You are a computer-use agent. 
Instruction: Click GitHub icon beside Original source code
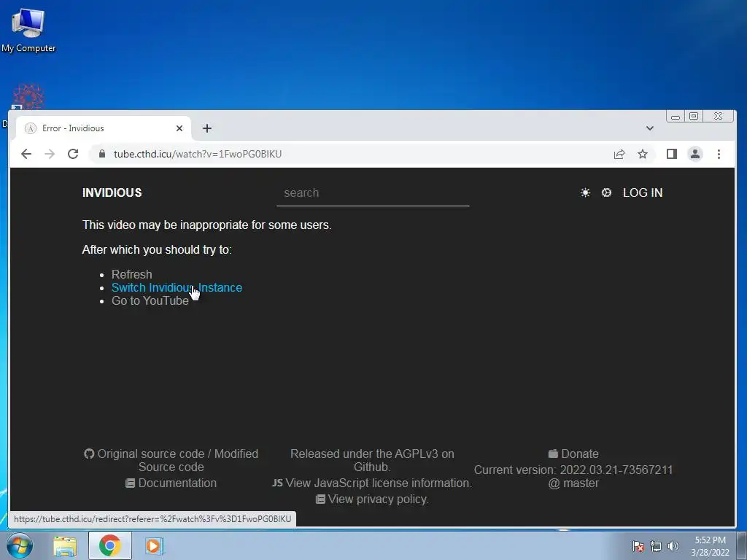pos(89,454)
